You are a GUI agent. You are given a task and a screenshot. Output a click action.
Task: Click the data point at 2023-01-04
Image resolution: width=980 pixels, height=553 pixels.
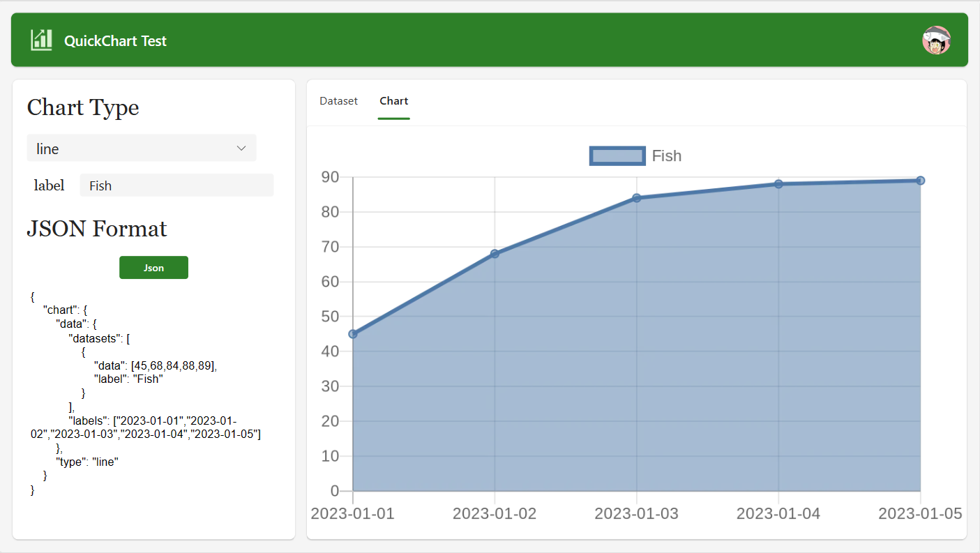(778, 183)
